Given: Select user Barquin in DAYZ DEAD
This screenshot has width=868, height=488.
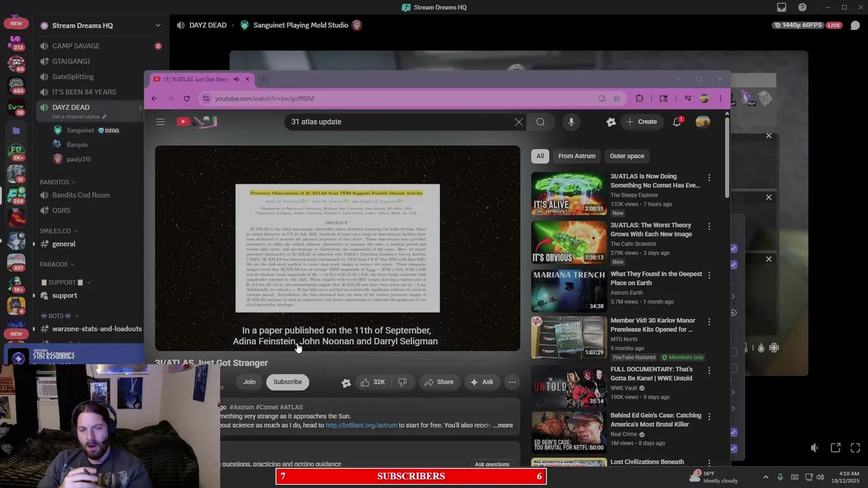Looking at the screenshot, I should click(x=77, y=144).
